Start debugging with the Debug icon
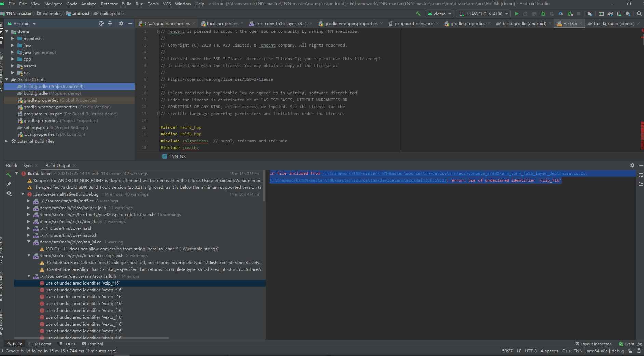 click(543, 14)
